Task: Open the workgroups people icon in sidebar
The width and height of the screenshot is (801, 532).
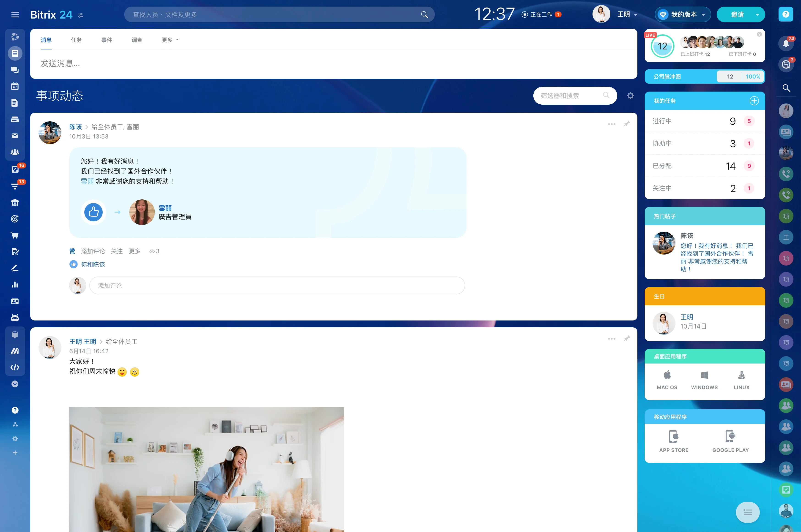Action: point(15,152)
